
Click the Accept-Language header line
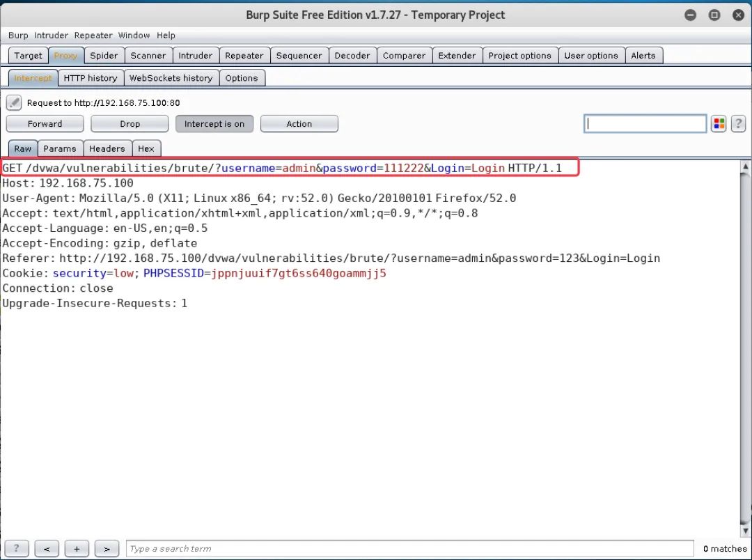tap(105, 228)
